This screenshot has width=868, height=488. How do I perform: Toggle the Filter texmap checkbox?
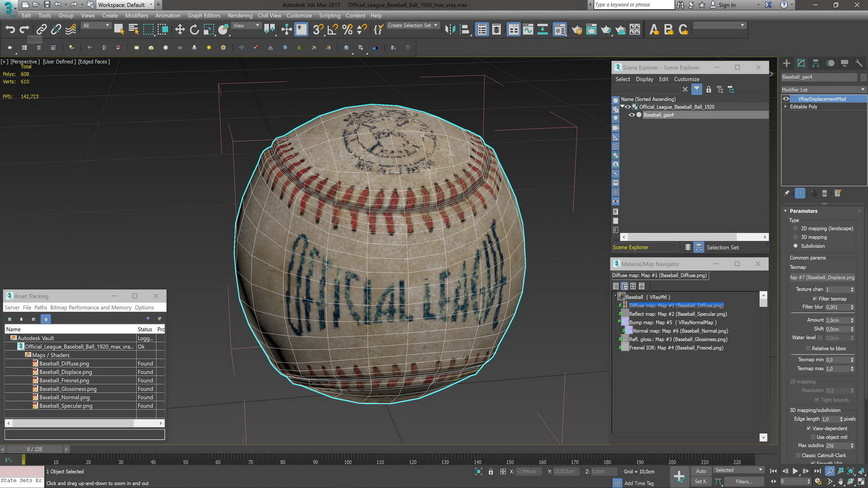coord(815,299)
